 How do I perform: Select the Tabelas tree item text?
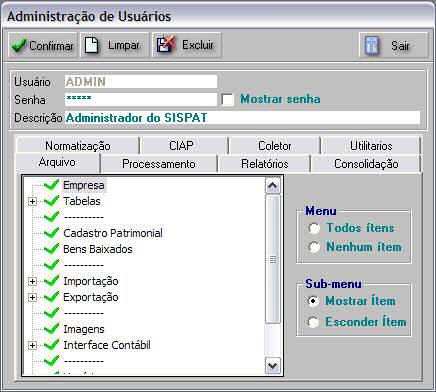[82, 201]
